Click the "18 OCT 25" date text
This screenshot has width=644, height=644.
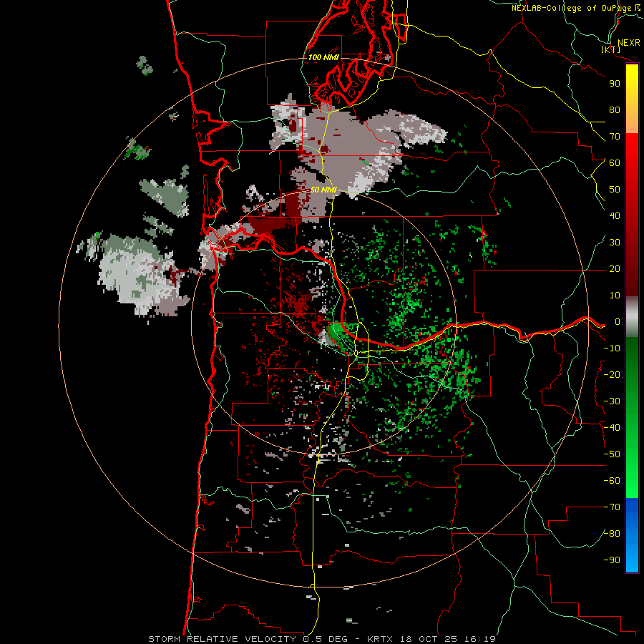tap(429, 639)
